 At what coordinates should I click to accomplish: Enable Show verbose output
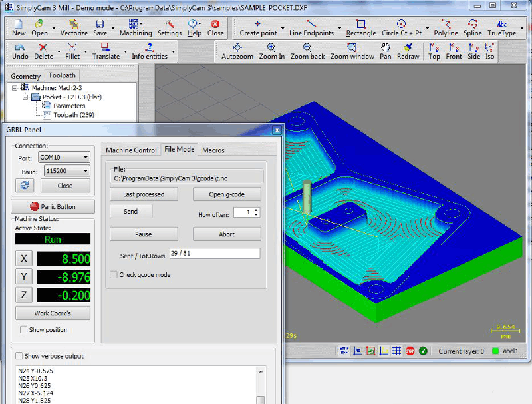pyautogui.click(x=19, y=356)
